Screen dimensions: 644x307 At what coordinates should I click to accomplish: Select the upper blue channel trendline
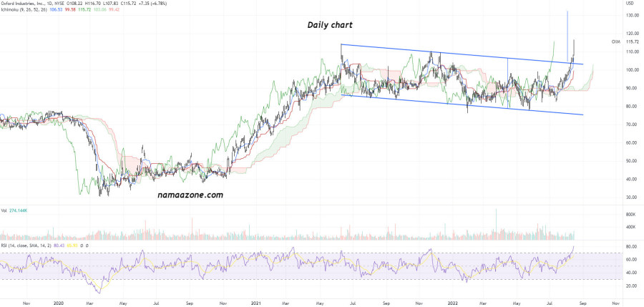462,54
